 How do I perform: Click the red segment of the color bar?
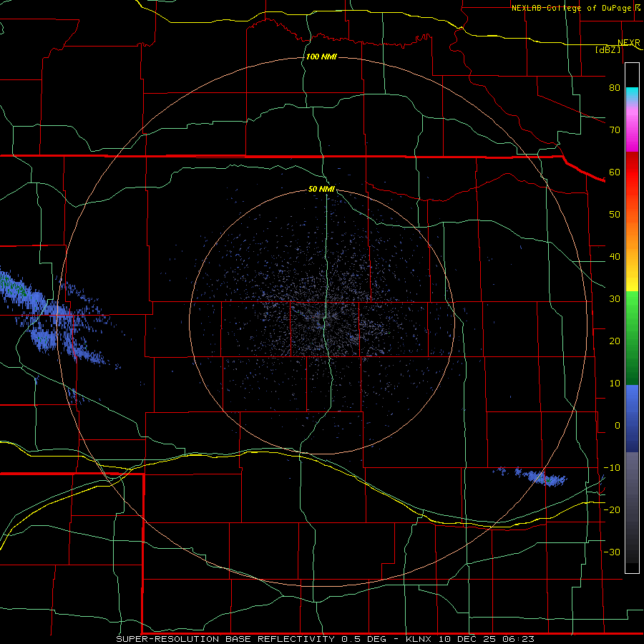click(x=632, y=172)
